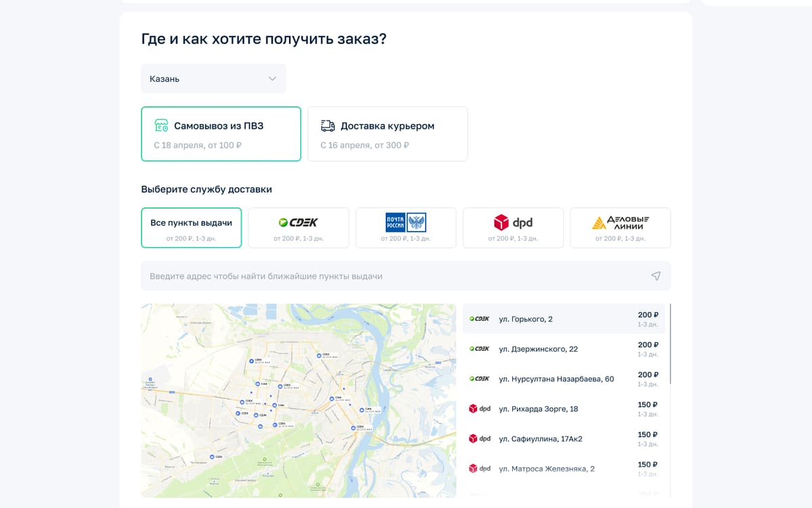The image size is (812, 508).
Task: Select the address ул. Сафиуллина, 17Ак2
Action: tap(541, 439)
